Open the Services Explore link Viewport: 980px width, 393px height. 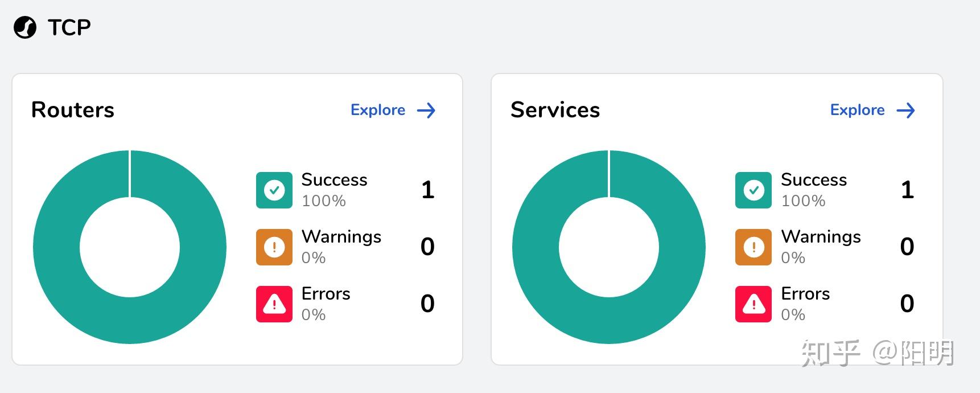(857, 110)
